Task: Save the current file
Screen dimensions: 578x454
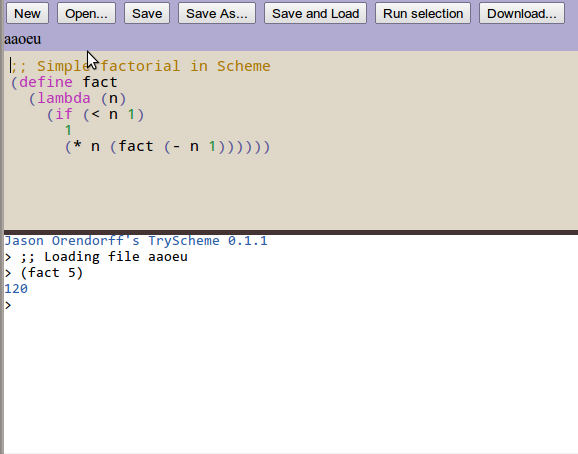Action: coord(147,13)
